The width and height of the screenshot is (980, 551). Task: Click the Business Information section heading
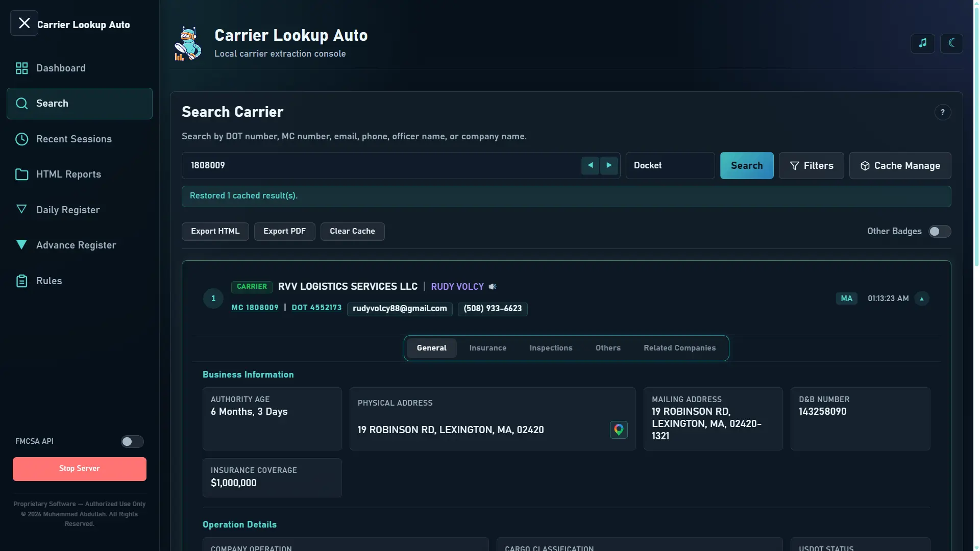pos(248,375)
